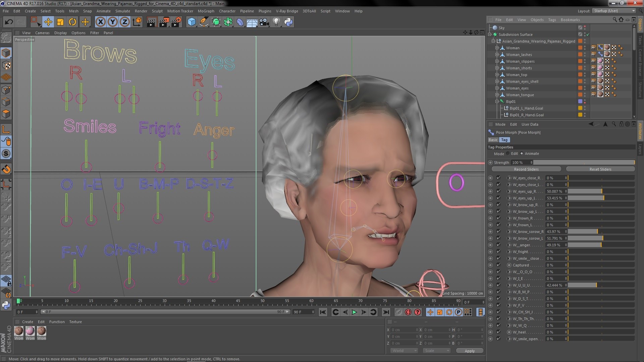
Task: Toggle the X axis lock
Action: click(100, 22)
